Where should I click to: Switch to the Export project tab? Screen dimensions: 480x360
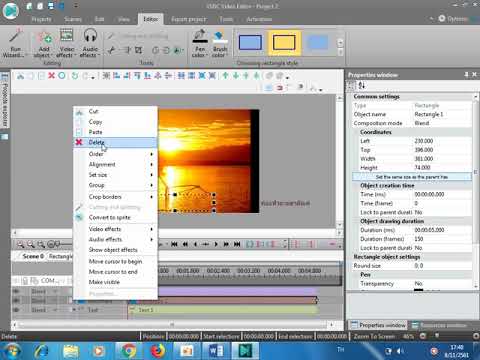coord(188,19)
